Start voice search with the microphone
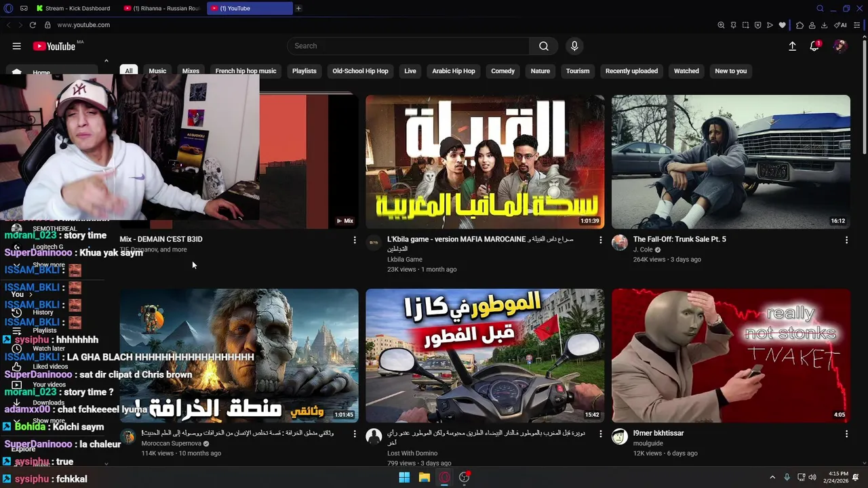 pyautogui.click(x=574, y=46)
